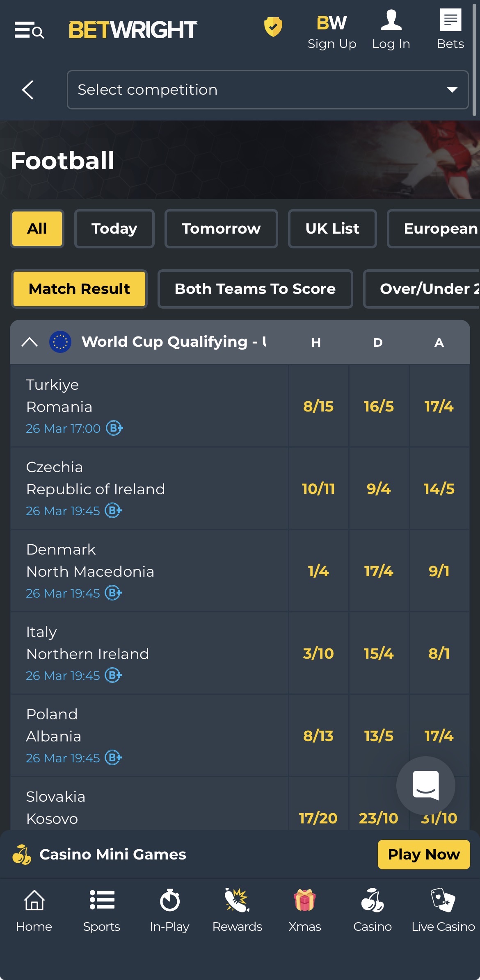
Task: Tap the yellow shield safer gambling icon
Action: coord(273,27)
